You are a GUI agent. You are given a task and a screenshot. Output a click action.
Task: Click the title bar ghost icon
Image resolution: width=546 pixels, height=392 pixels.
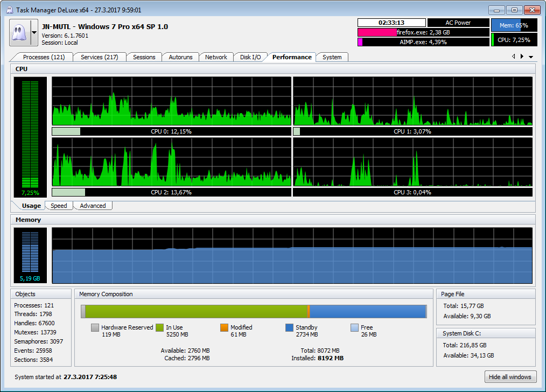pyautogui.click(x=9, y=10)
